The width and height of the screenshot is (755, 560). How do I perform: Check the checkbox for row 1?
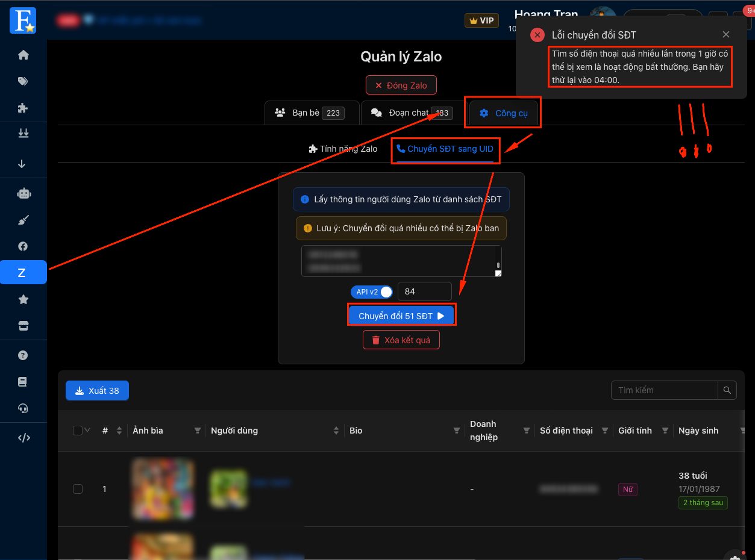[x=78, y=489]
